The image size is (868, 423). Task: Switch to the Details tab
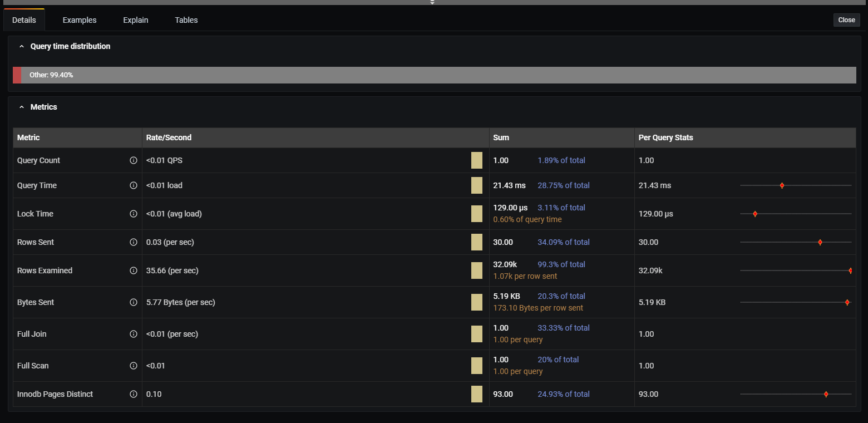24,20
